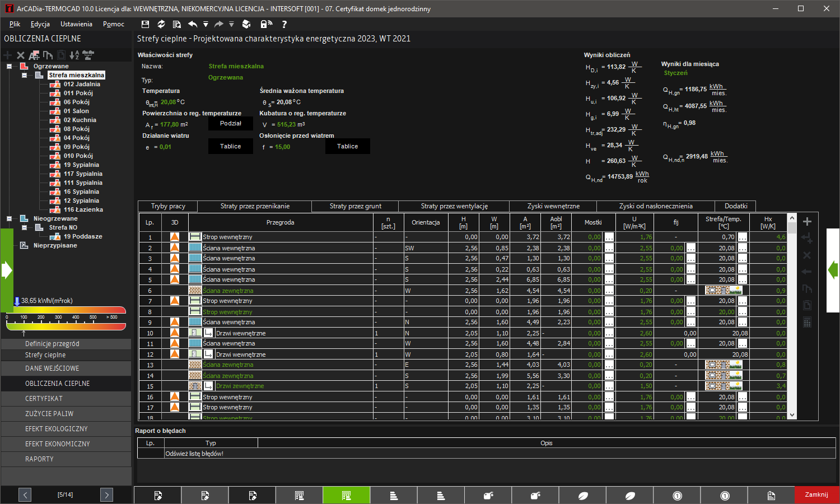Switch to Dodatki tab

[x=736, y=206]
